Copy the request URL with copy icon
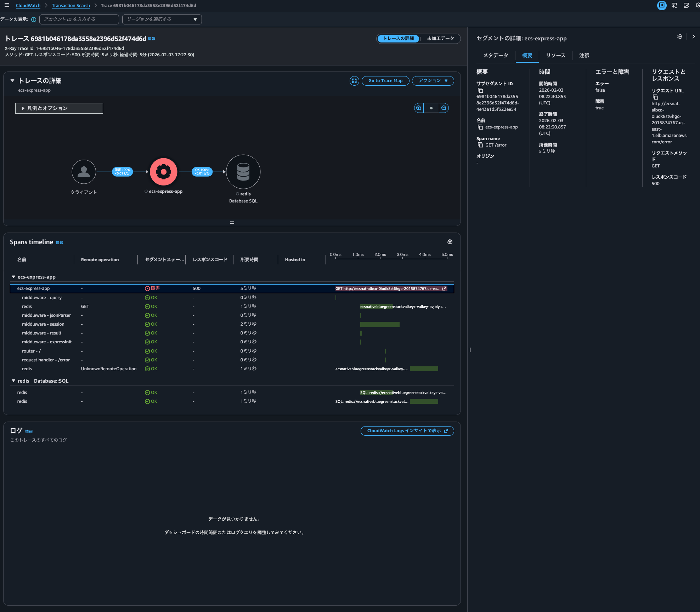The width and height of the screenshot is (700, 612). (655, 97)
